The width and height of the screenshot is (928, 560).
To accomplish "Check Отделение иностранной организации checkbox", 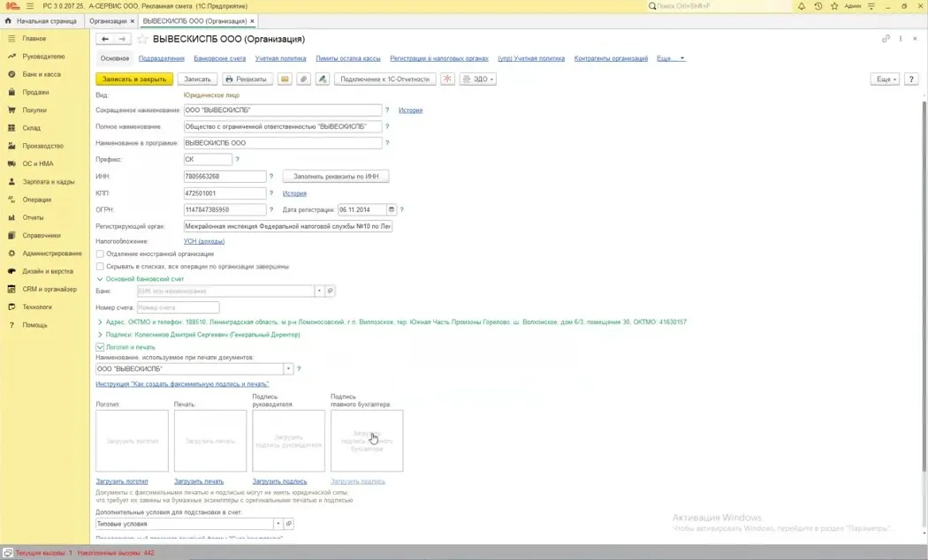I will [x=100, y=254].
